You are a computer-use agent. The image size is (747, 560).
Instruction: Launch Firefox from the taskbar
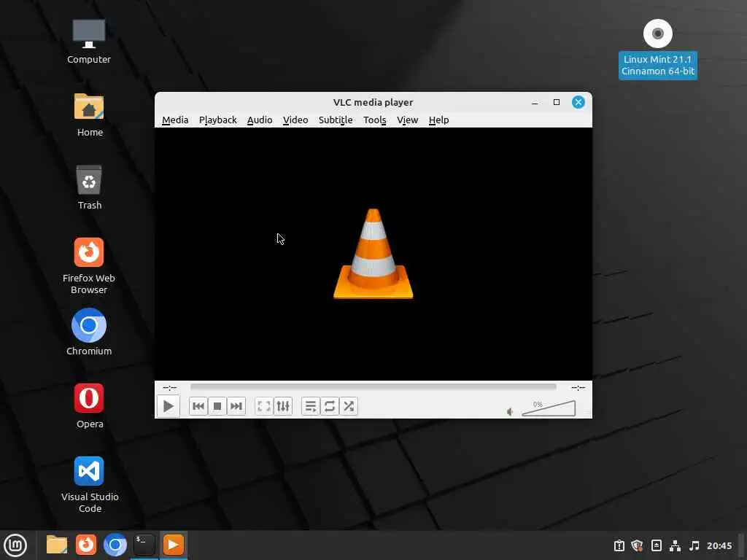(86, 545)
